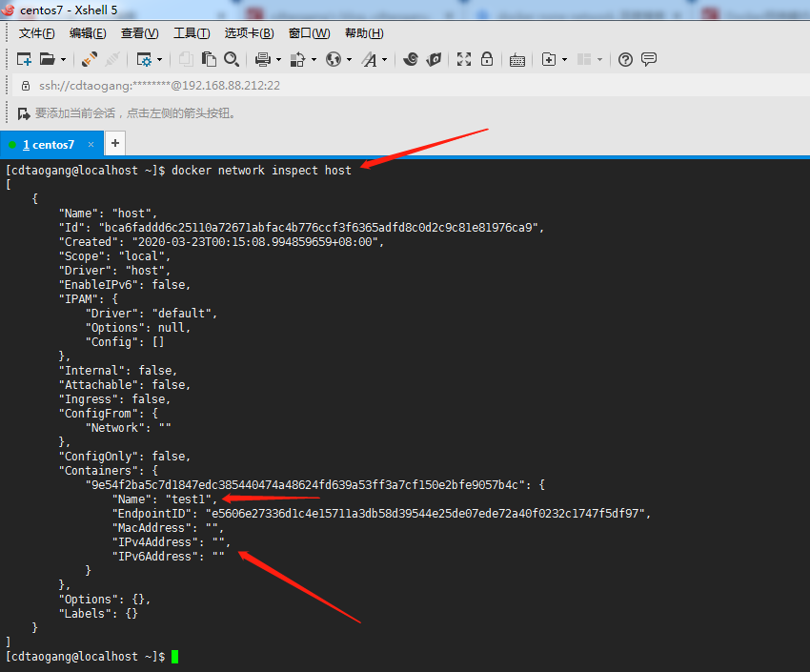The image size is (810, 672).
Task: Click the green terminal cursor at the prompt
Action: coord(175,657)
